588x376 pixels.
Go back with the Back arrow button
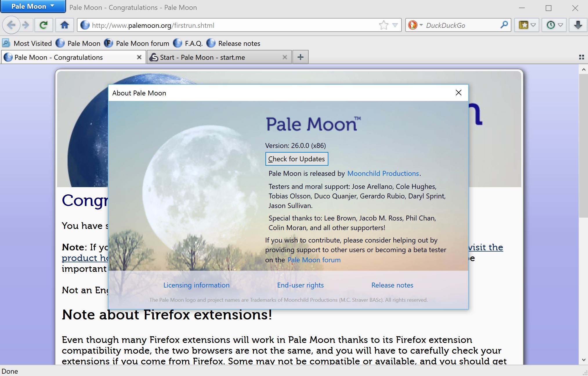pos(11,25)
